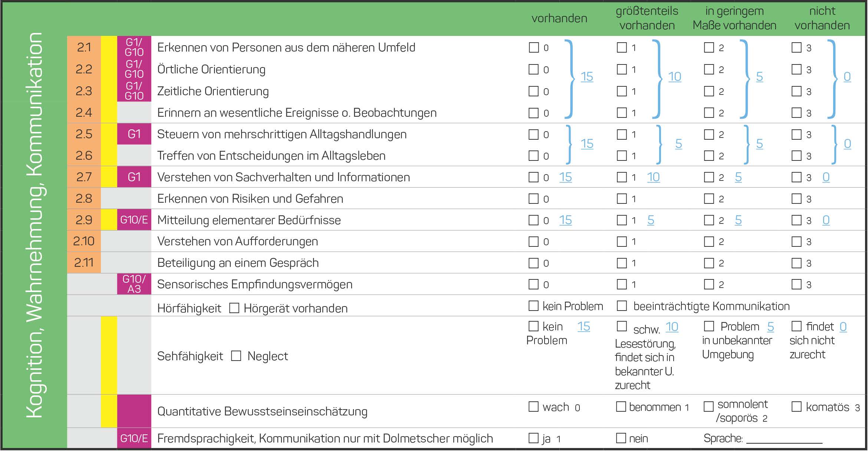Click 'Erkennen von Risiken und Gefahren' text
The width and height of the screenshot is (868, 451).
[250, 199]
